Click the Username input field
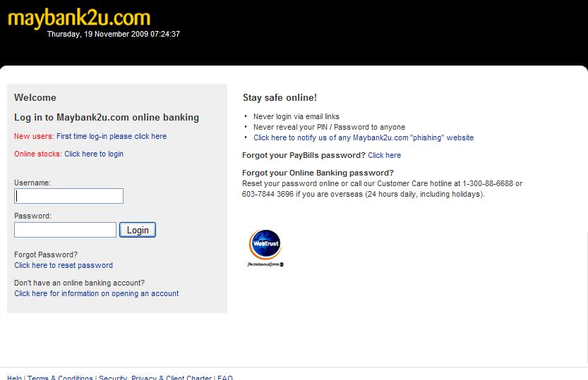 point(68,196)
